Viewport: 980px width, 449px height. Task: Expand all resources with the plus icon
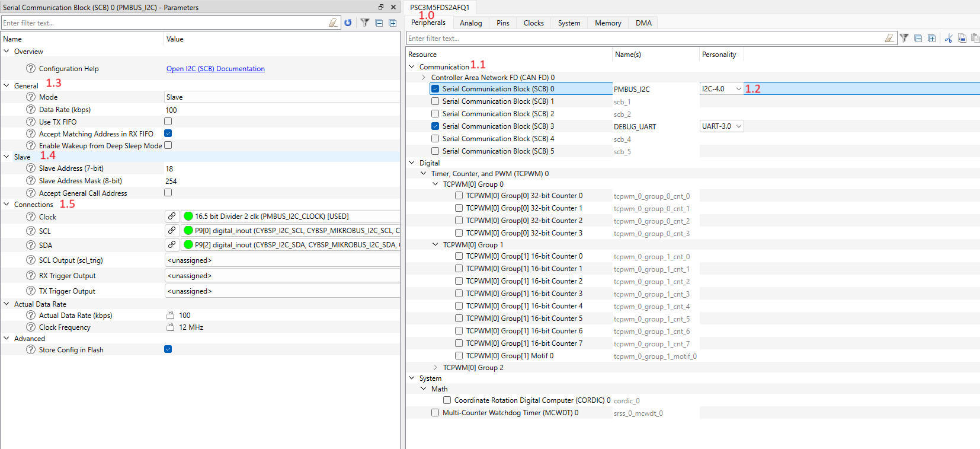[931, 39]
